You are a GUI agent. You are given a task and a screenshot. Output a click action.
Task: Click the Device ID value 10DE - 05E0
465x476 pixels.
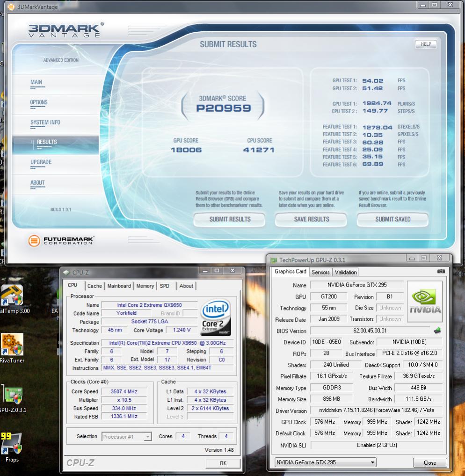[327, 342]
